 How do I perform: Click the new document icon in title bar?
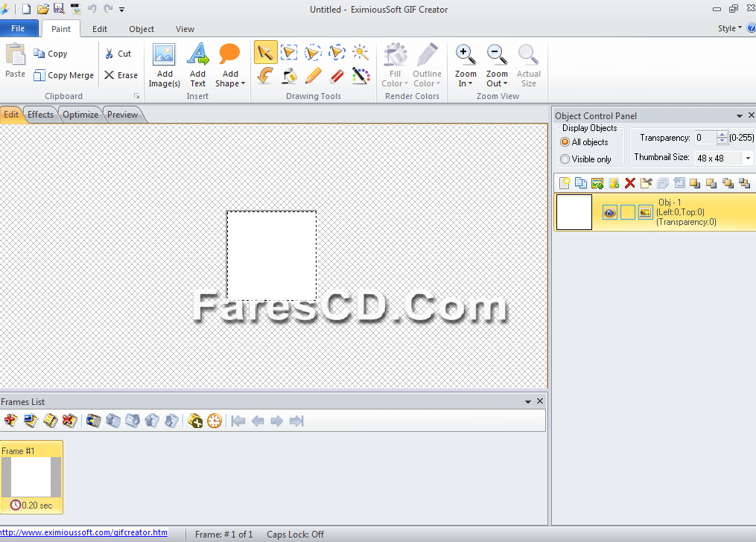27,9
